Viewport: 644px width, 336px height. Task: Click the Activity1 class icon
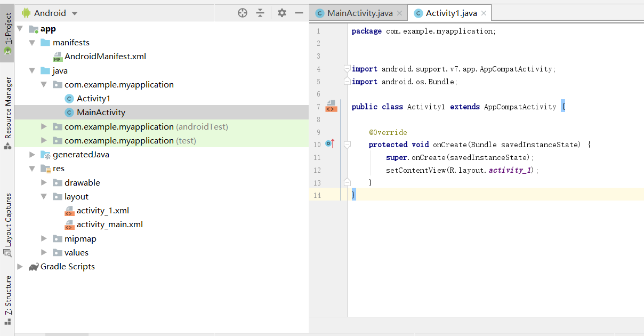click(x=69, y=98)
